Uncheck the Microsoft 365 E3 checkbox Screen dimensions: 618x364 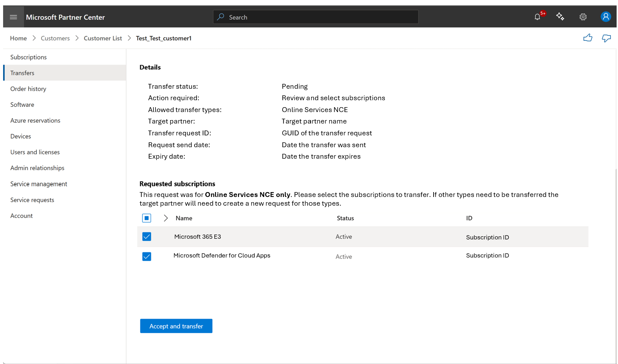coord(146,237)
